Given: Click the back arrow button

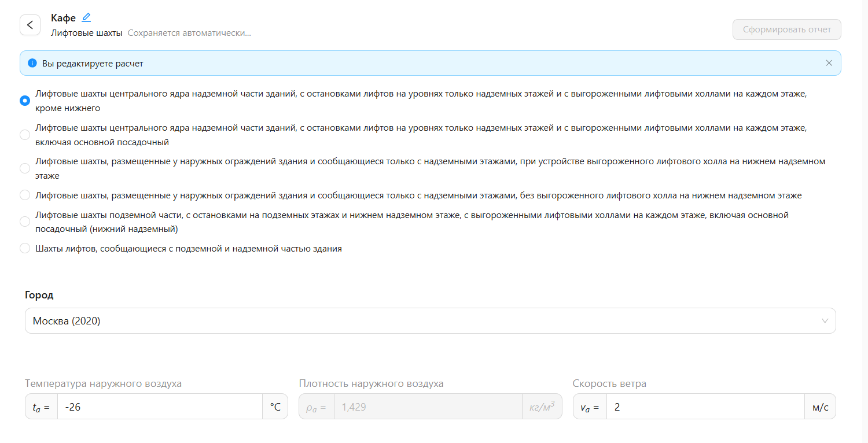Looking at the screenshot, I should coord(30,25).
